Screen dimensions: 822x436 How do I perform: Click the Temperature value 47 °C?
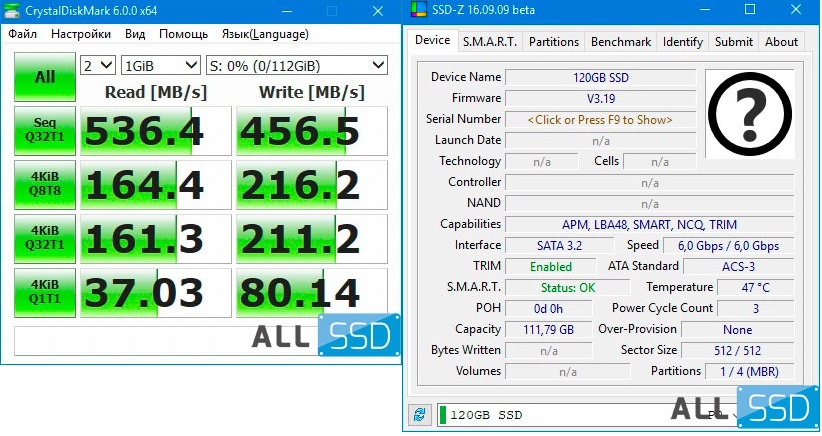[x=755, y=288]
